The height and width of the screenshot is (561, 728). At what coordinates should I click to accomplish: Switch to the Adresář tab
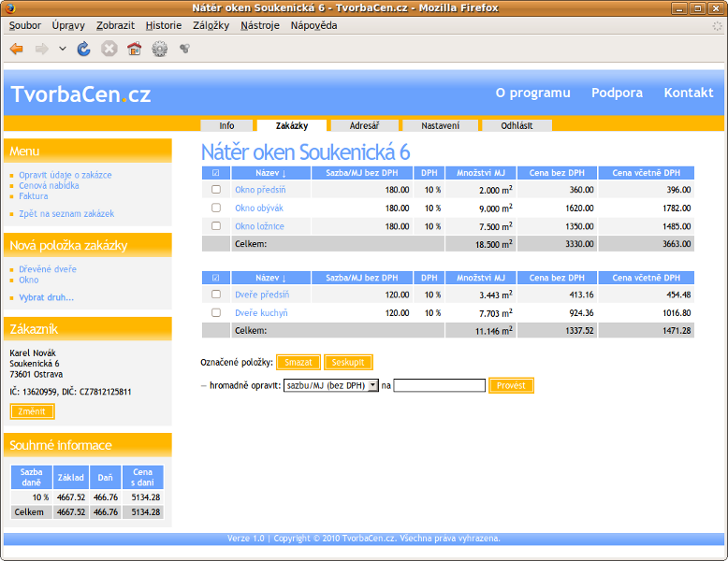pyautogui.click(x=364, y=125)
